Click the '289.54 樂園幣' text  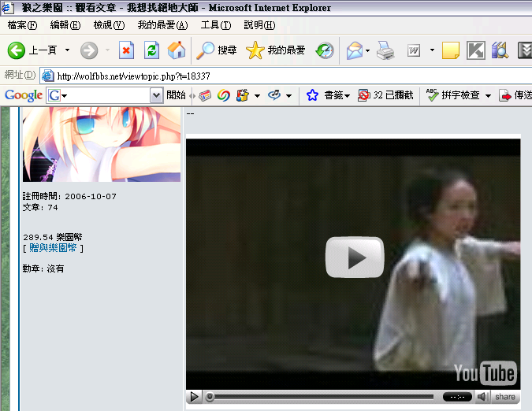[53, 237]
